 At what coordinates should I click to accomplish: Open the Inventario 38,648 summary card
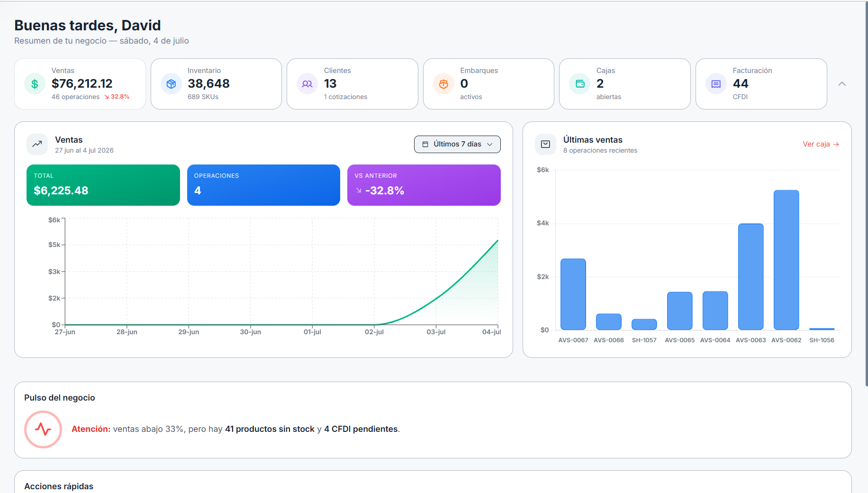216,84
